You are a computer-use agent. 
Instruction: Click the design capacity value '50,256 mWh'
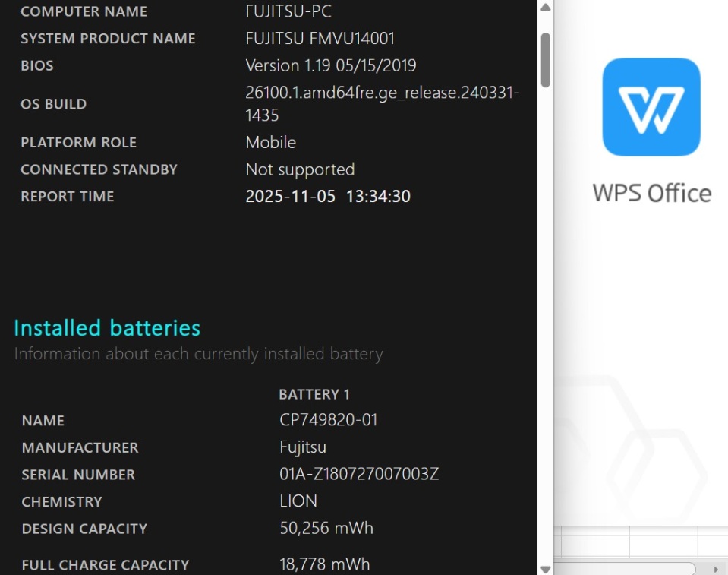coord(326,528)
